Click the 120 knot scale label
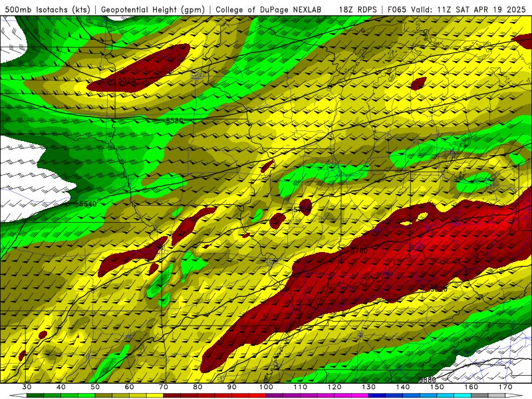The image size is (532, 399). (334, 387)
